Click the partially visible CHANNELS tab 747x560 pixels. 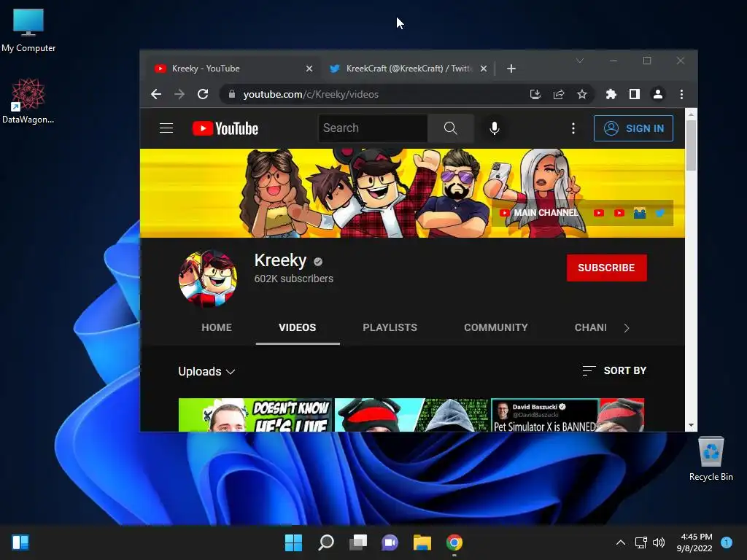591,327
